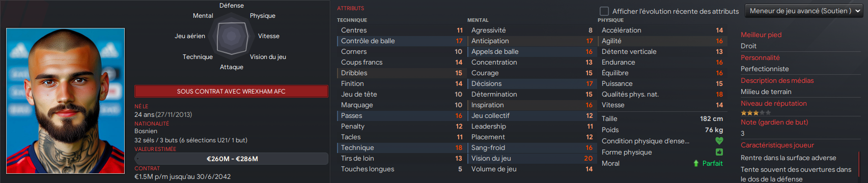Image resolution: width=868 pixels, height=183 pixels.
Task: Click the Mental column header
Action: (x=478, y=20)
